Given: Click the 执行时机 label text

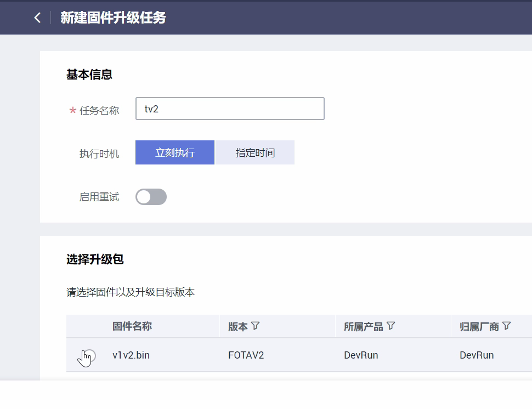Looking at the screenshot, I should 99,154.
